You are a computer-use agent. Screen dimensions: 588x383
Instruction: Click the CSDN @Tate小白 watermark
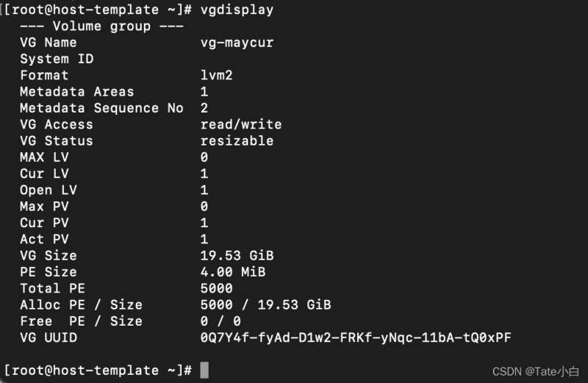526,371
